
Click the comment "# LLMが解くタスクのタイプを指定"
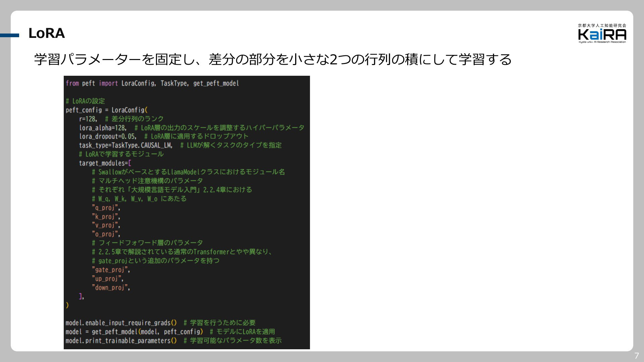click(231, 145)
